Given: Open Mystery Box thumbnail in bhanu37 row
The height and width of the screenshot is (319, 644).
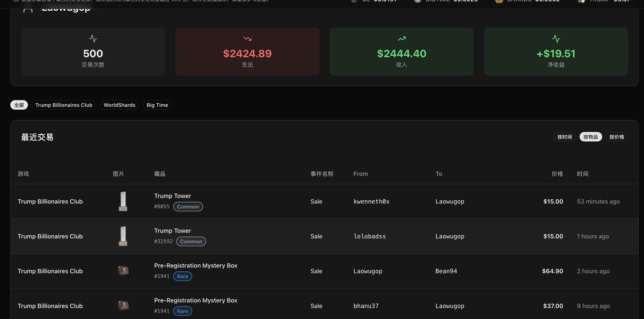Looking at the screenshot, I should pyautogui.click(x=123, y=306).
